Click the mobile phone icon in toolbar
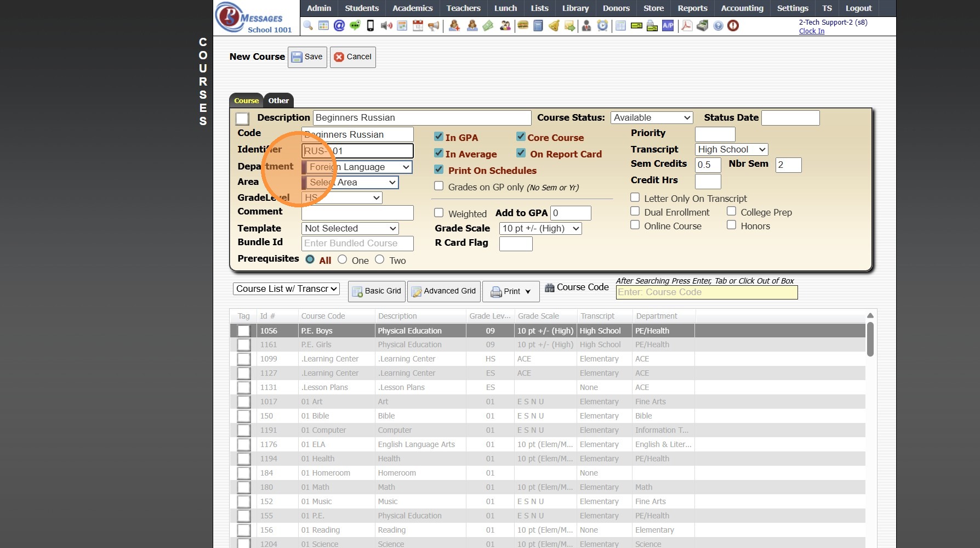 [371, 26]
